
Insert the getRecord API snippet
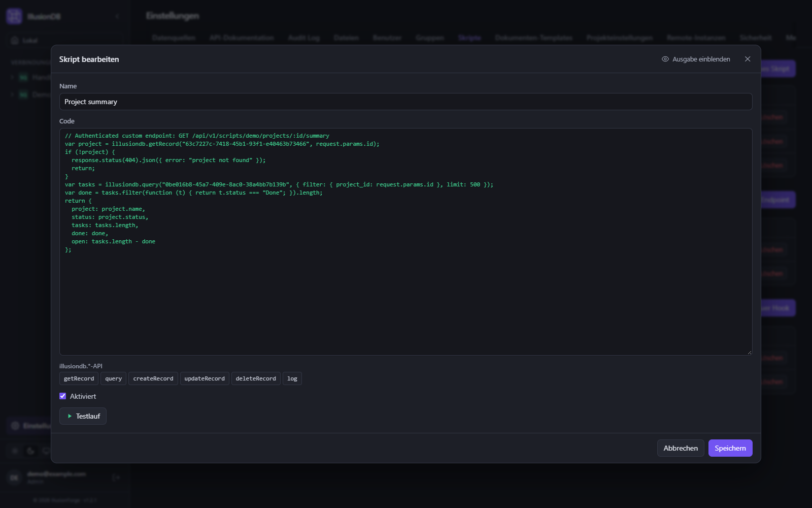point(79,378)
